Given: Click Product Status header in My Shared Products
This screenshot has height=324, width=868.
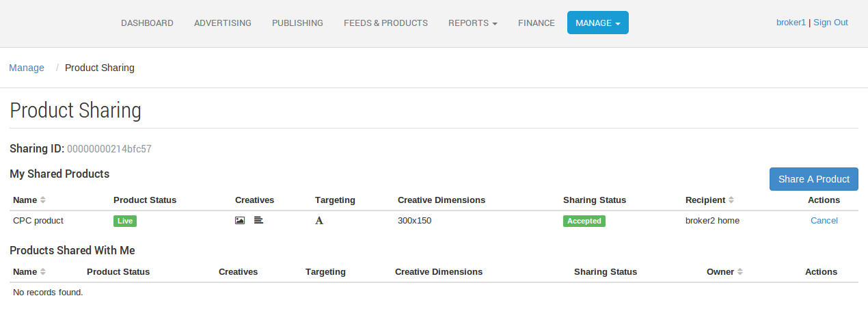Looking at the screenshot, I should [145, 200].
